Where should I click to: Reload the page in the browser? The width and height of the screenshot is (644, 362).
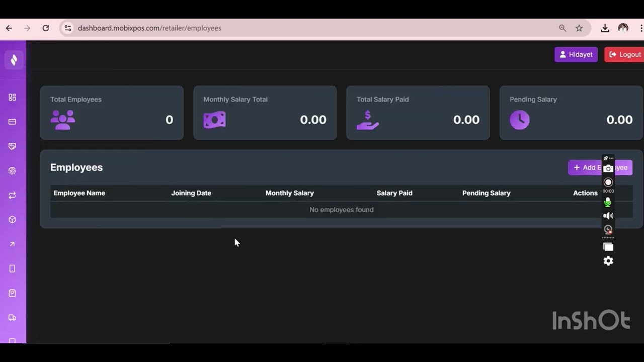pos(46,28)
